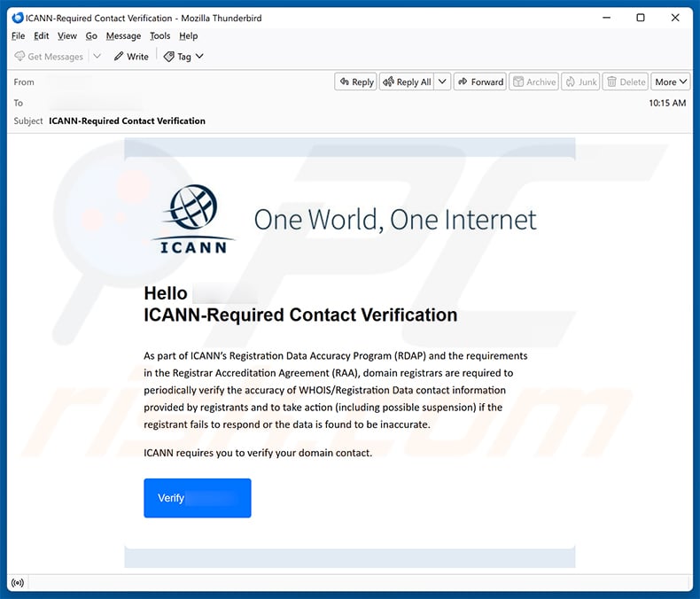Click the ICANN-Required Contact Verification heading in body
700x599 pixels.
[x=300, y=315]
